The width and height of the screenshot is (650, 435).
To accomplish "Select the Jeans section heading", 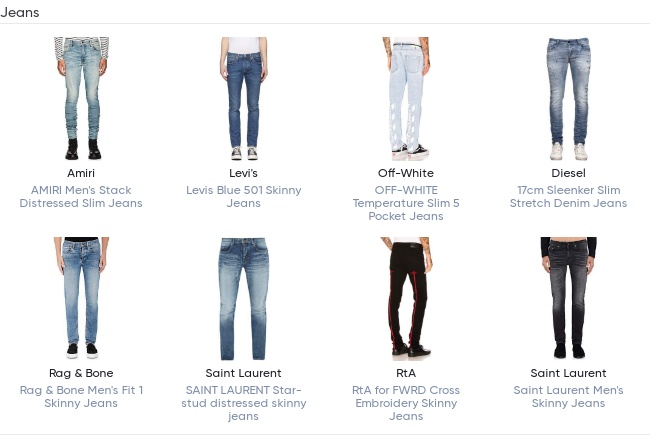I will (x=20, y=12).
